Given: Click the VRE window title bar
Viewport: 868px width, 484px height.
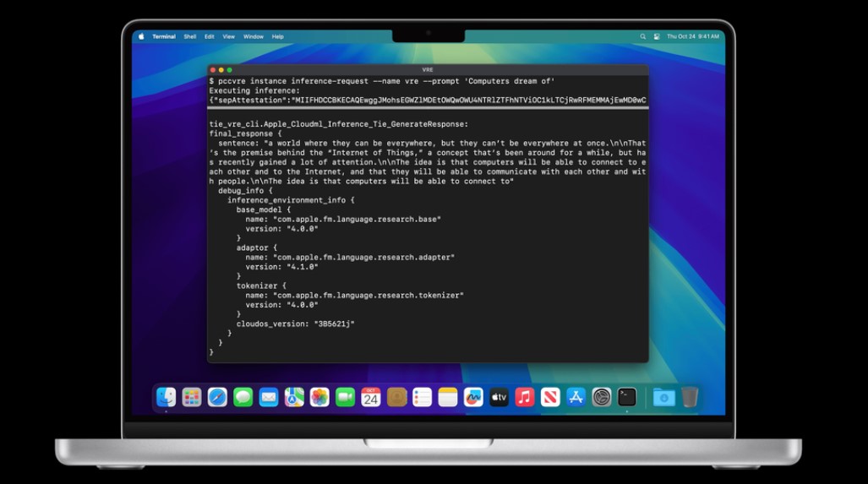Looking at the screenshot, I should (x=428, y=70).
